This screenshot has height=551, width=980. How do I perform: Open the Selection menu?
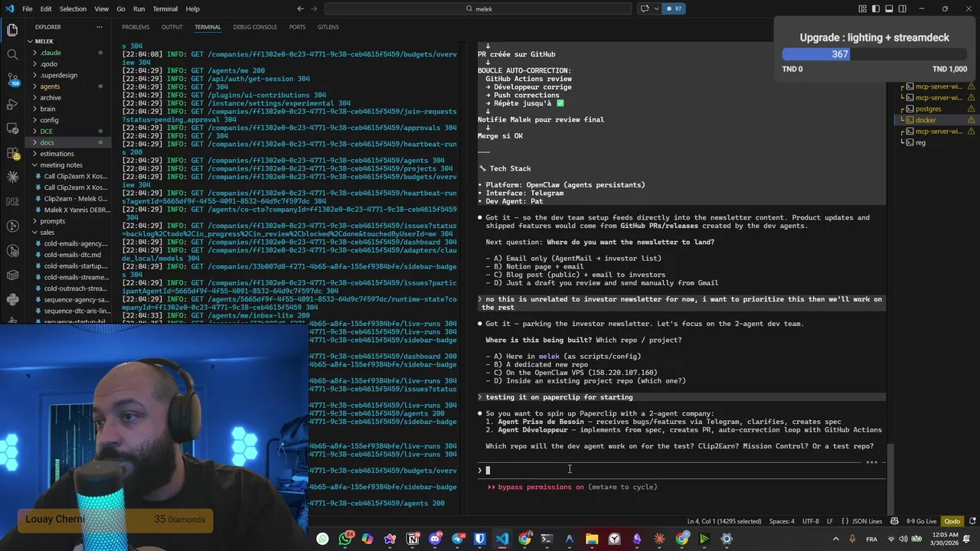[73, 8]
